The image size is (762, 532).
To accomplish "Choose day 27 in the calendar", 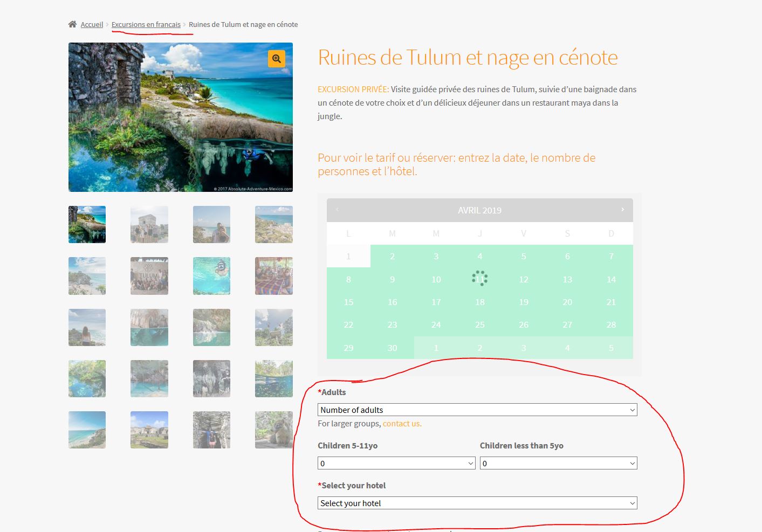I will (567, 324).
